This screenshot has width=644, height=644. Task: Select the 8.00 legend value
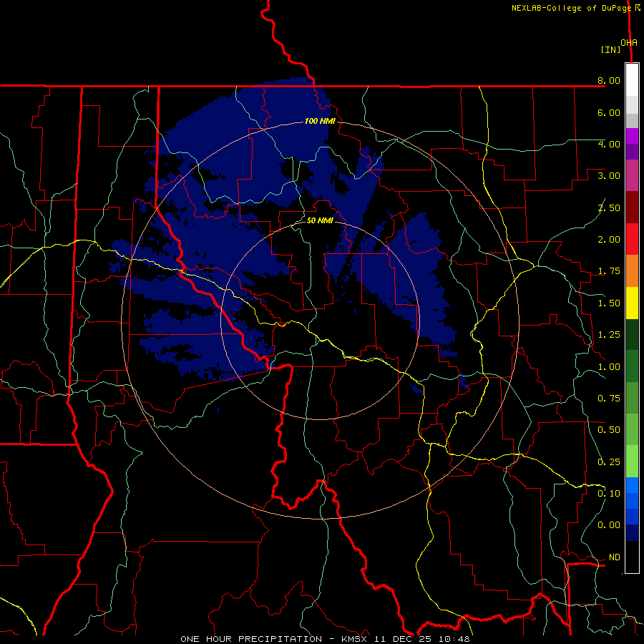pos(609,80)
